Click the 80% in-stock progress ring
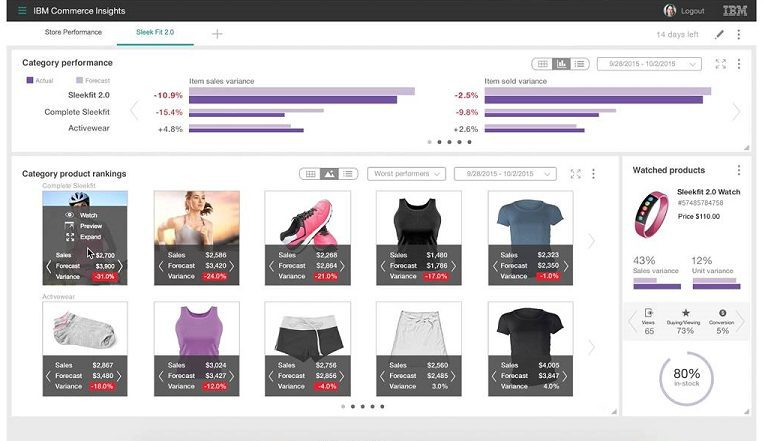 [x=686, y=376]
